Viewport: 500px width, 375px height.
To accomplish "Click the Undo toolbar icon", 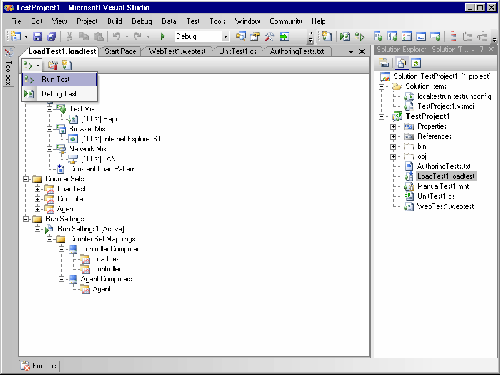I will (x=116, y=36).
